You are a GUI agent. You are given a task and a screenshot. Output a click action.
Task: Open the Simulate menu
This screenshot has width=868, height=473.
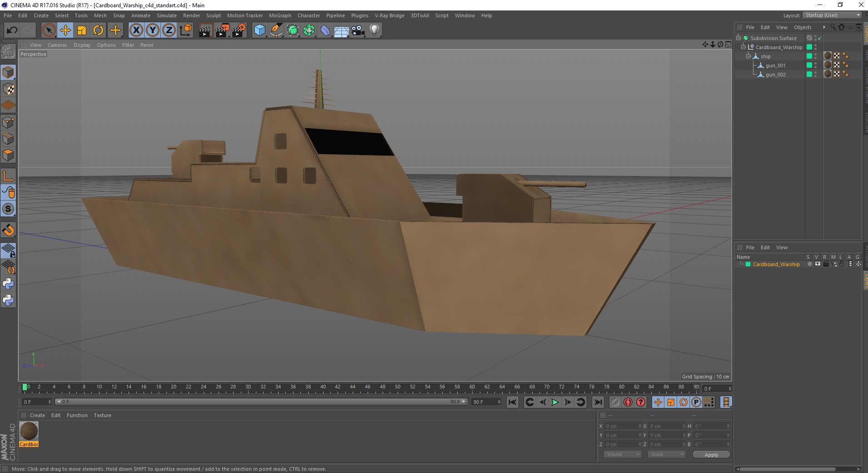coord(167,15)
